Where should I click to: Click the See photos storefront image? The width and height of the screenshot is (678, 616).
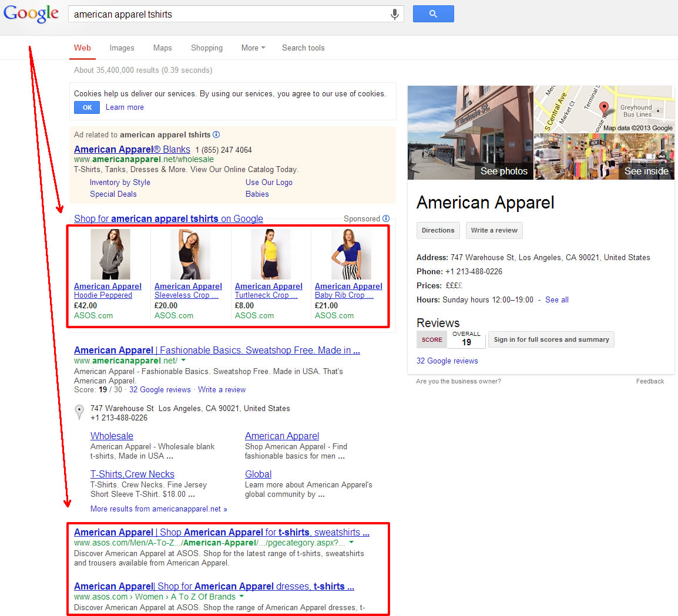tap(471, 132)
